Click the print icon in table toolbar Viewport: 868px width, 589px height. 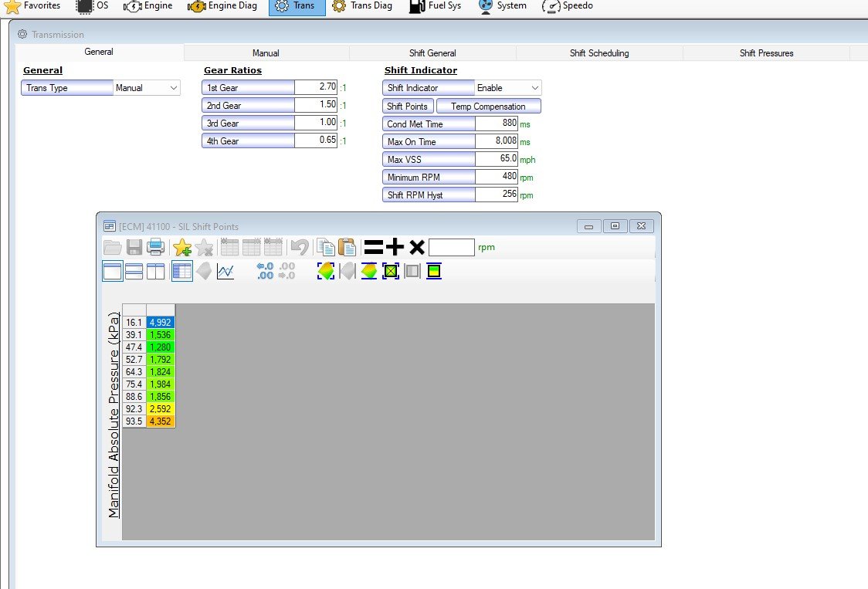click(x=156, y=247)
